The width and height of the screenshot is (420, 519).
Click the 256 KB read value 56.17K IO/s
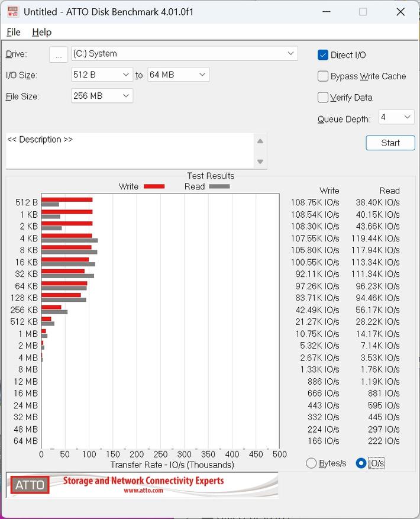point(377,310)
